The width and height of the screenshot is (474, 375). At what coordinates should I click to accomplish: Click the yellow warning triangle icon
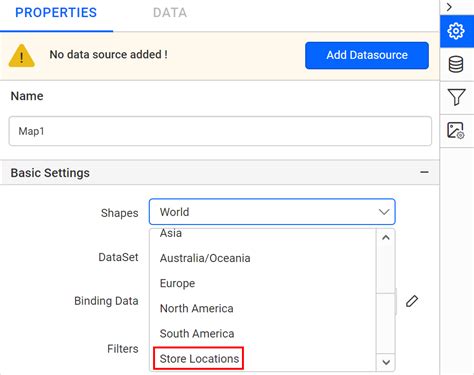pos(22,56)
